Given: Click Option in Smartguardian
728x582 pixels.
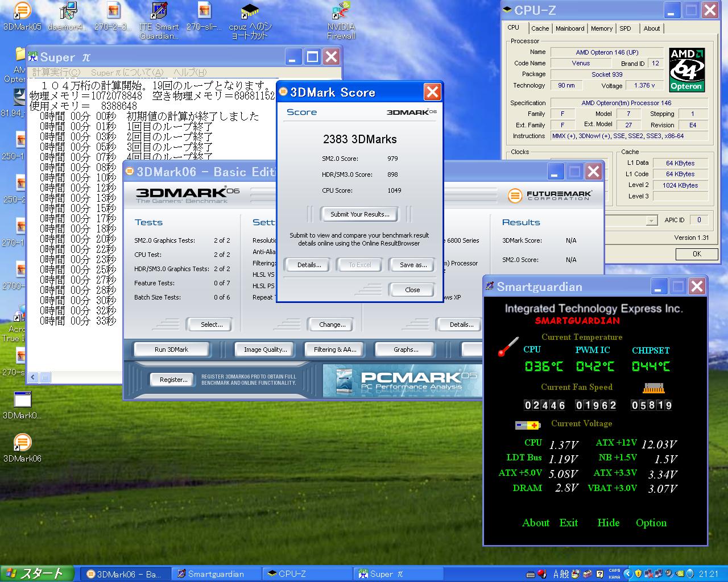Looking at the screenshot, I should pyautogui.click(x=651, y=523).
